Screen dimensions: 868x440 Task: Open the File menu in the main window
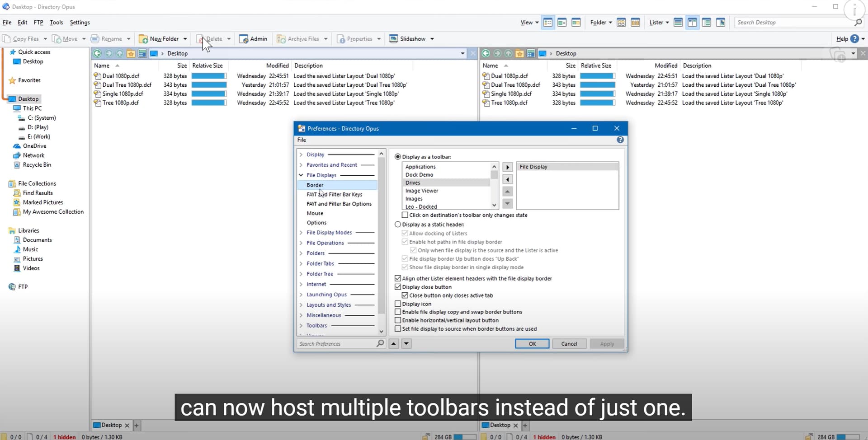pos(7,23)
